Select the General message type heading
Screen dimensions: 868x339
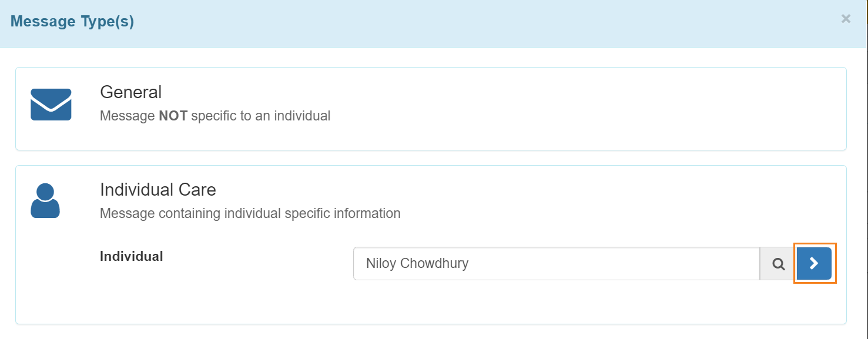click(130, 92)
